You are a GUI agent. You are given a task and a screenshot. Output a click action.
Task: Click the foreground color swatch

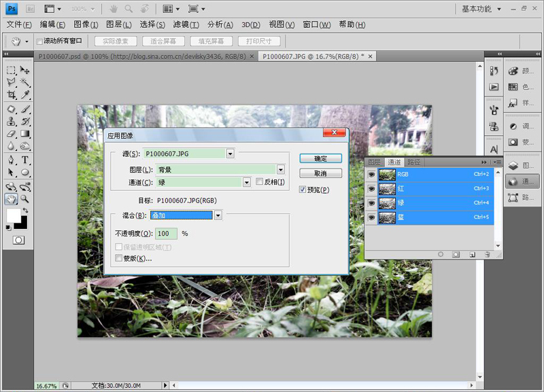tap(12, 215)
